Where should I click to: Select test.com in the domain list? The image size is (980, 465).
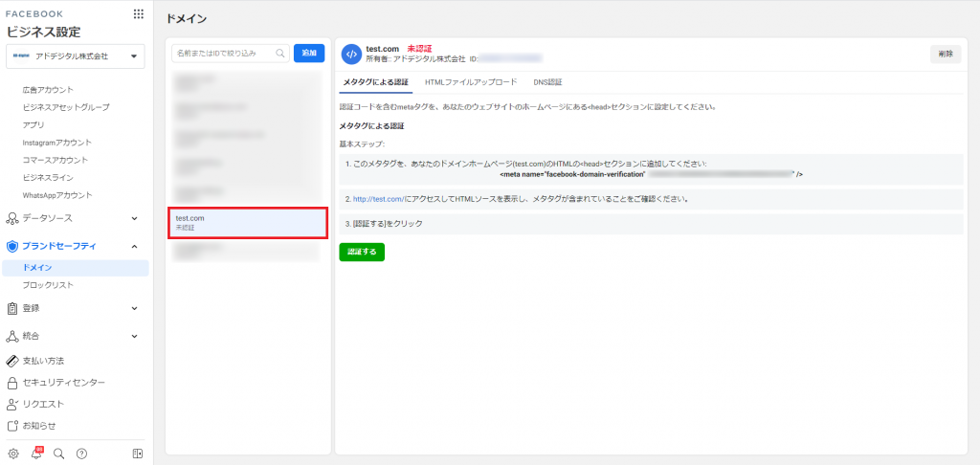click(x=248, y=223)
